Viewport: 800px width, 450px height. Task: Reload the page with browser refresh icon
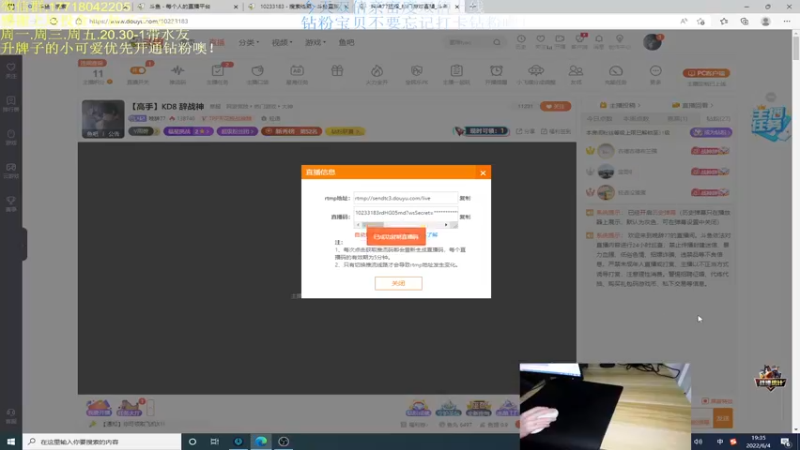(54, 21)
